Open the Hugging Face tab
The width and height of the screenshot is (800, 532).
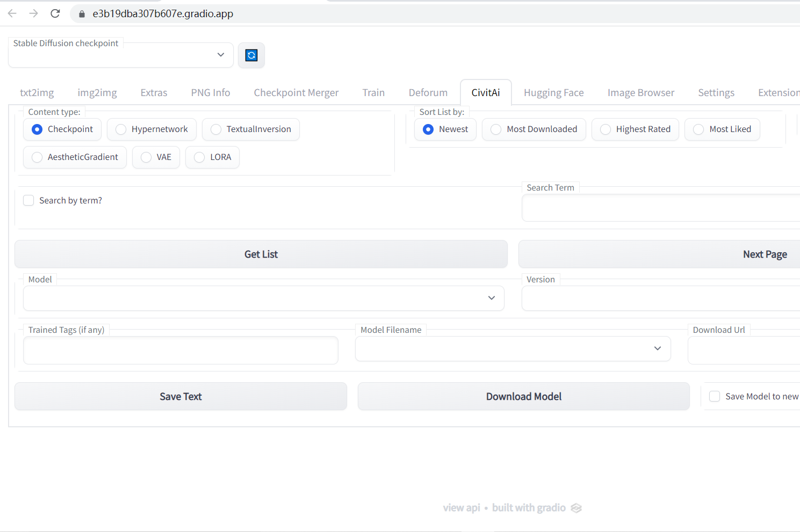coord(554,92)
